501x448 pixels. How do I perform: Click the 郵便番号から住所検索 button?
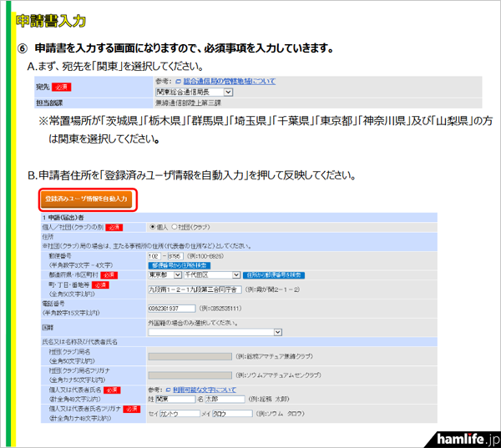point(181,264)
